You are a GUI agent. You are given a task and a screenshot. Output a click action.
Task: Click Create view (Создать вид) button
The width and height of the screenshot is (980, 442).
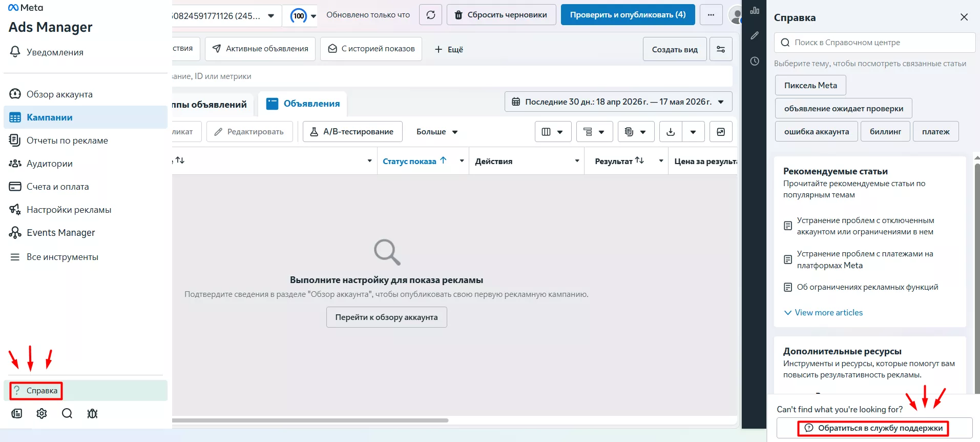[675, 49]
